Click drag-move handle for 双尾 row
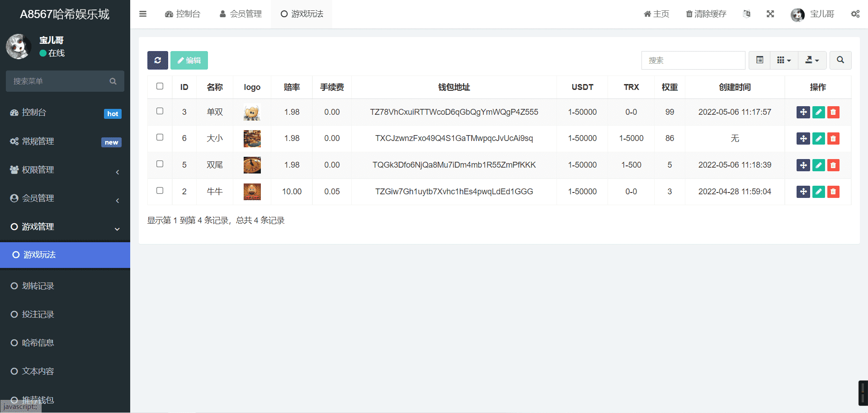The height and width of the screenshot is (413, 868). (x=803, y=165)
